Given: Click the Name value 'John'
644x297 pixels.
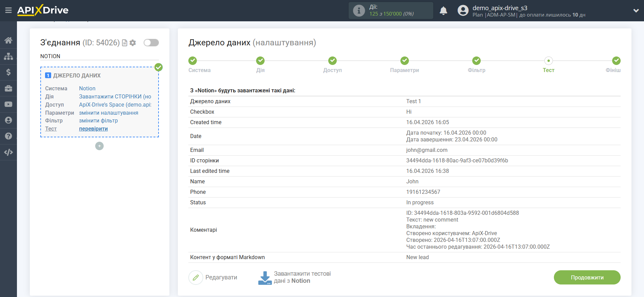Looking at the screenshot, I should 412,182.
